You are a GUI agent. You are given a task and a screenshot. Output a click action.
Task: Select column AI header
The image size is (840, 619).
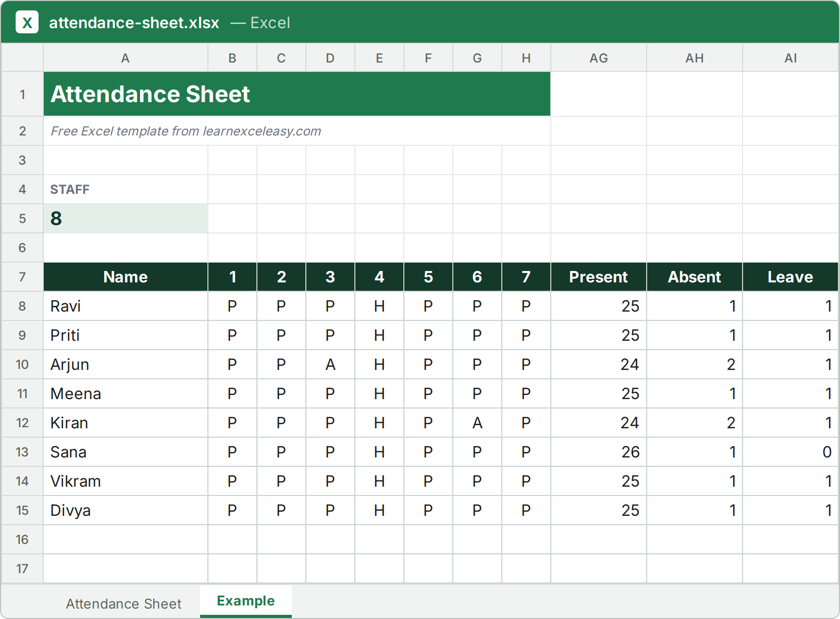[790, 58]
